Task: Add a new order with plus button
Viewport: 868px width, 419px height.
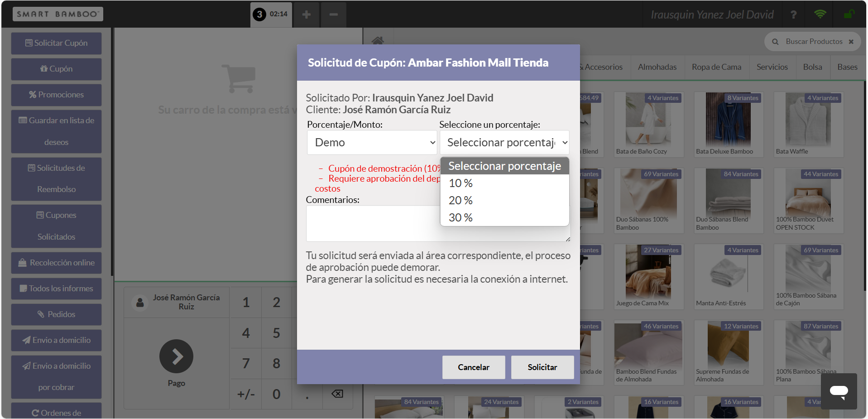Action: tap(307, 14)
